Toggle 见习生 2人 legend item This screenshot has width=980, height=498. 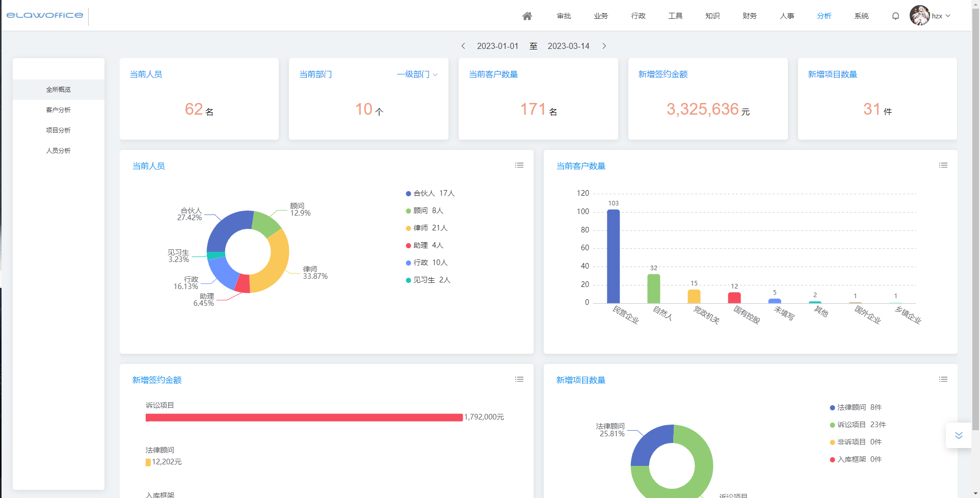pyautogui.click(x=428, y=280)
